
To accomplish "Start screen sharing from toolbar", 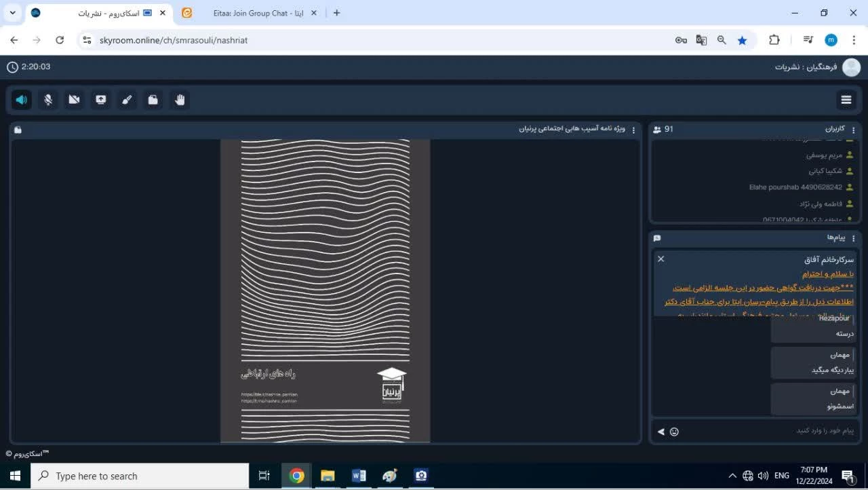I will pyautogui.click(x=100, y=100).
